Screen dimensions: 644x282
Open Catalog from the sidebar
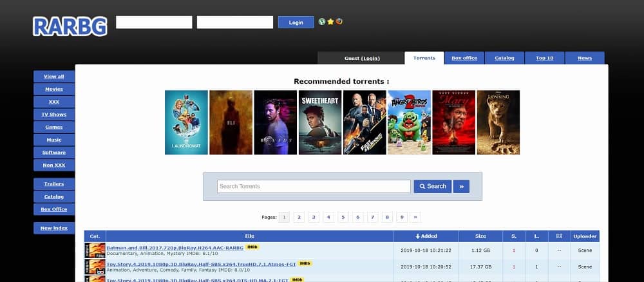54,196
